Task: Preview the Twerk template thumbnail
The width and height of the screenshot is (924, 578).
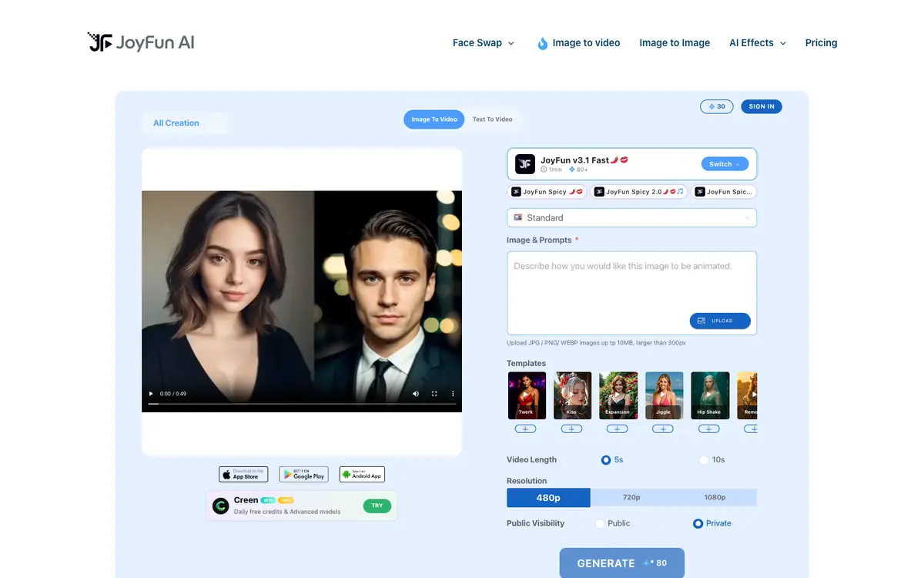Action: pyautogui.click(x=527, y=395)
